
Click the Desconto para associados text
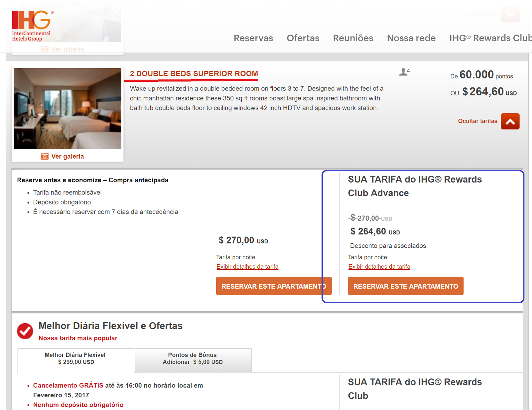[x=388, y=246]
